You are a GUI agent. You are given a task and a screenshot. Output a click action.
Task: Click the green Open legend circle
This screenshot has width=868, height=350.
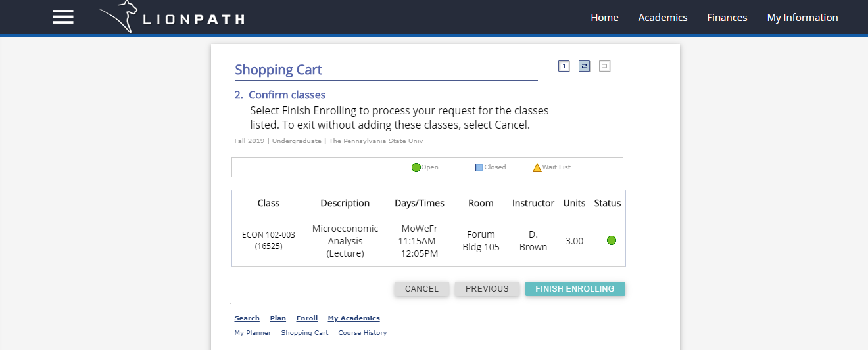[416, 167]
